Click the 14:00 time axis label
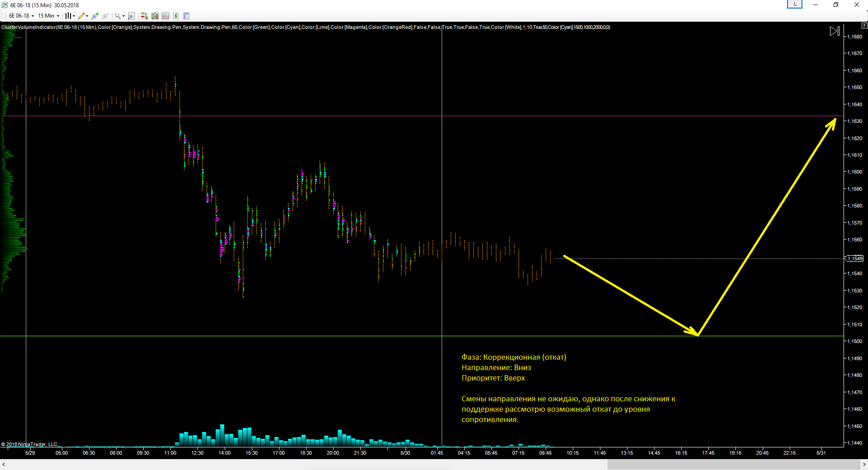868x470 pixels. coord(224,453)
